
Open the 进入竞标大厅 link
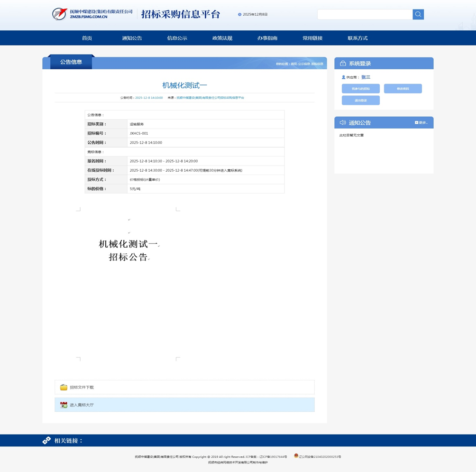[82, 405]
